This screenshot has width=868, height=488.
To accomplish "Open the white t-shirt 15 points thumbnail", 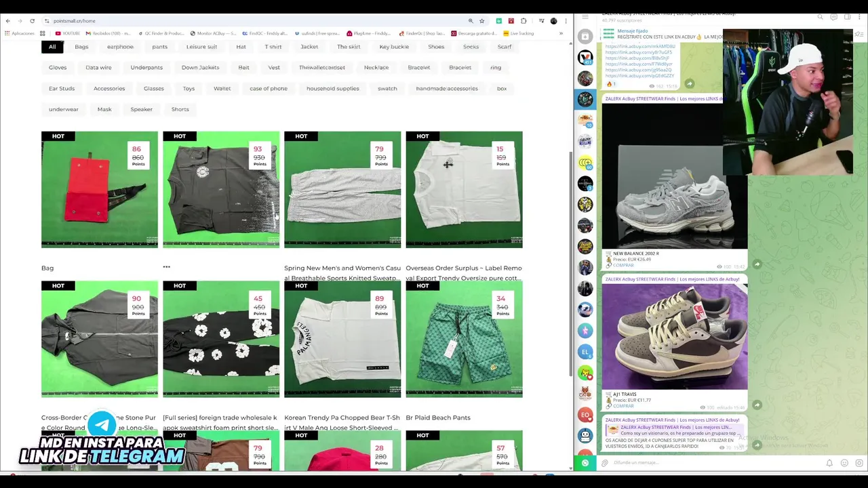I will (x=464, y=190).
